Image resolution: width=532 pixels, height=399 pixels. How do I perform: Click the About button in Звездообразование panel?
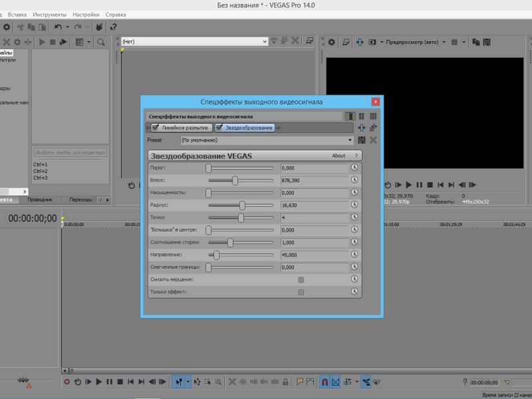338,156
